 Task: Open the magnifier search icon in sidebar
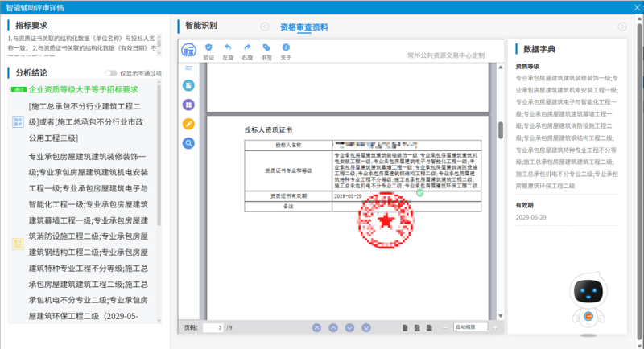188,143
